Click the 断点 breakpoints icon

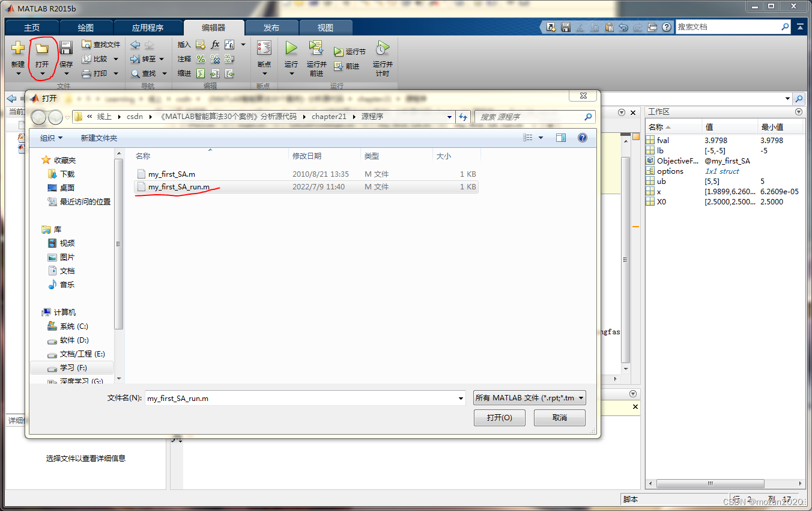point(264,48)
